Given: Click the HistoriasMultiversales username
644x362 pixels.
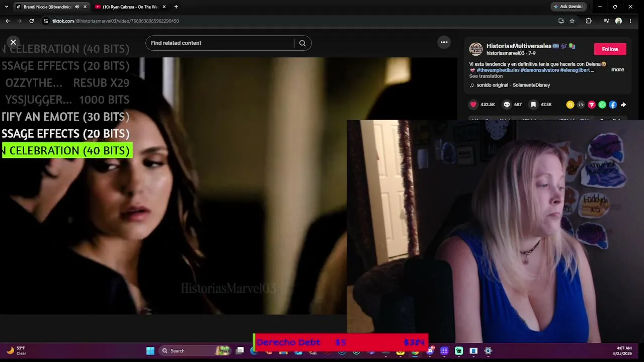Looking at the screenshot, I should coord(519,46).
